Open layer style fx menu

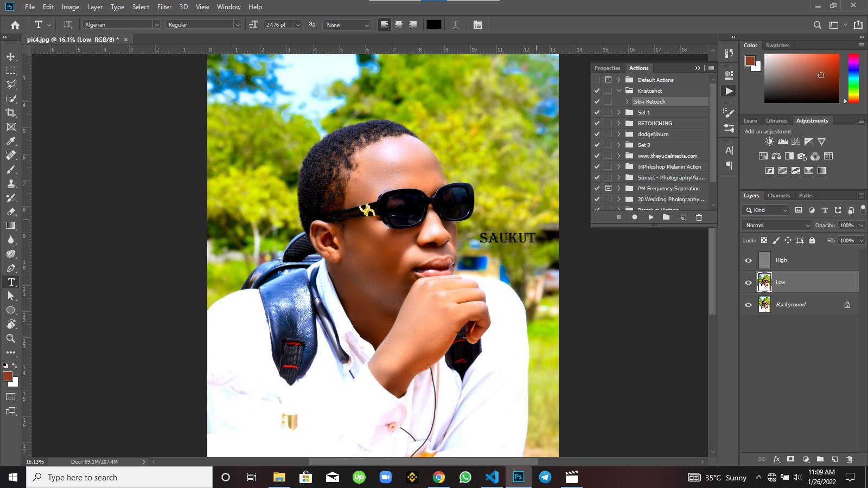click(x=776, y=459)
